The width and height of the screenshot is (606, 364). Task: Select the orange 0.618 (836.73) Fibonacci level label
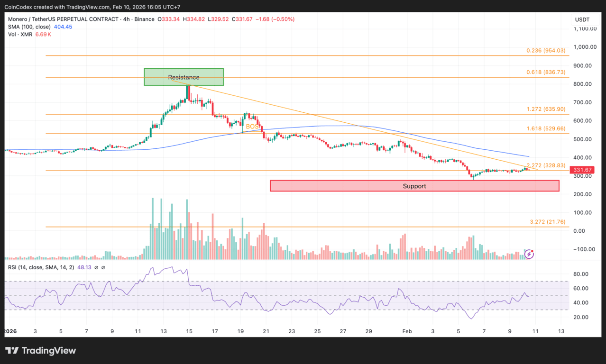point(545,72)
